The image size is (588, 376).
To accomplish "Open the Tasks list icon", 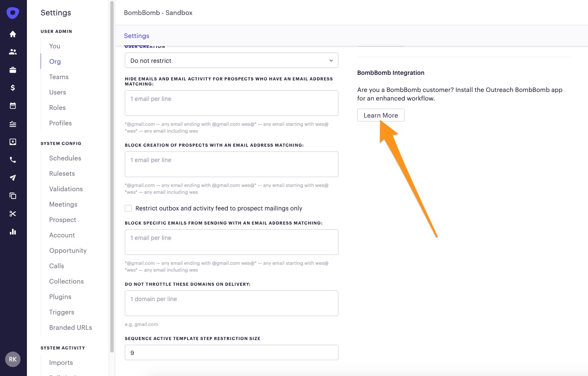I will click(13, 124).
